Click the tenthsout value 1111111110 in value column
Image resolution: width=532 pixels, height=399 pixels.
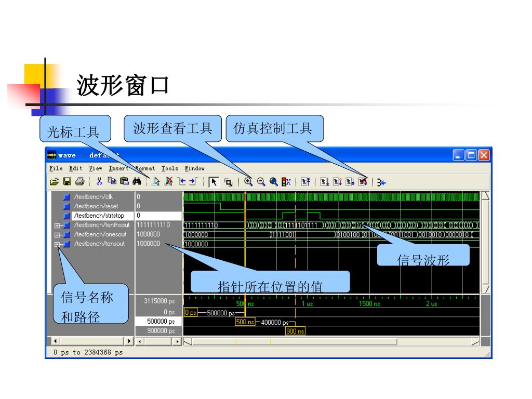(x=153, y=225)
